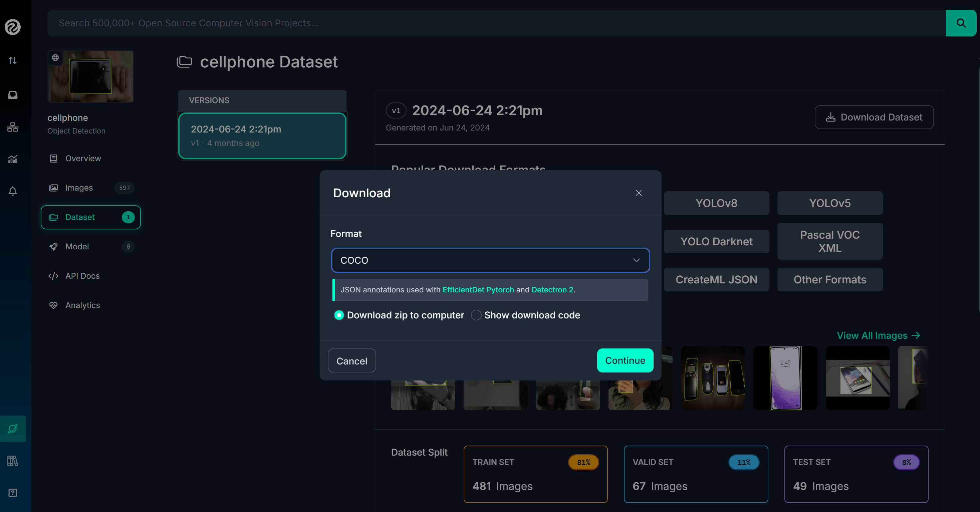This screenshot has width=980, height=512.
Task: Open Images in the project menu
Action: point(90,188)
